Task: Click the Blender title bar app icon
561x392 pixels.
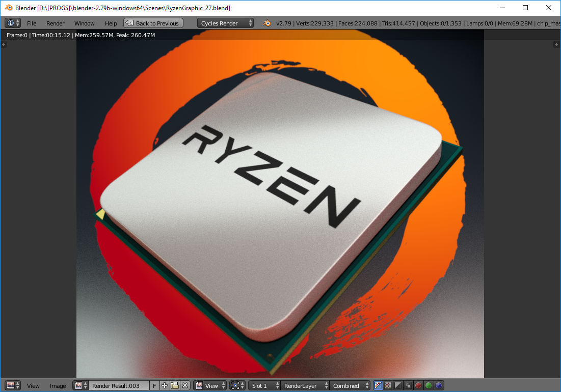Action: (8, 8)
